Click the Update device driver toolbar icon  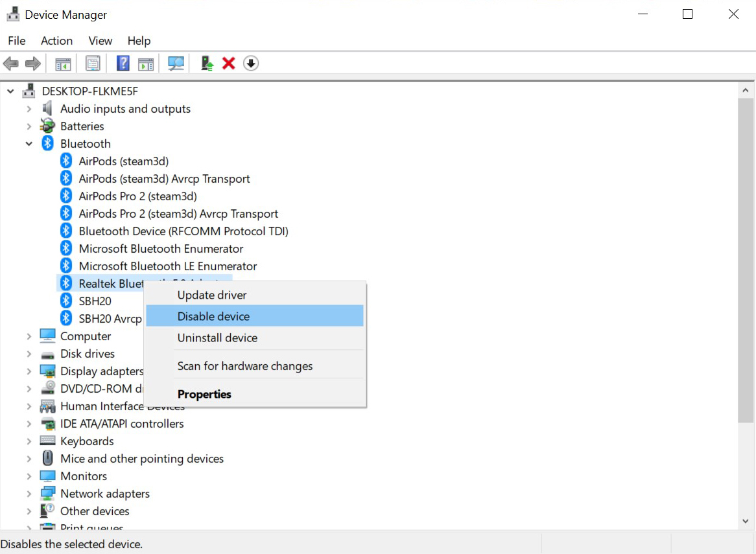click(x=207, y=63)
